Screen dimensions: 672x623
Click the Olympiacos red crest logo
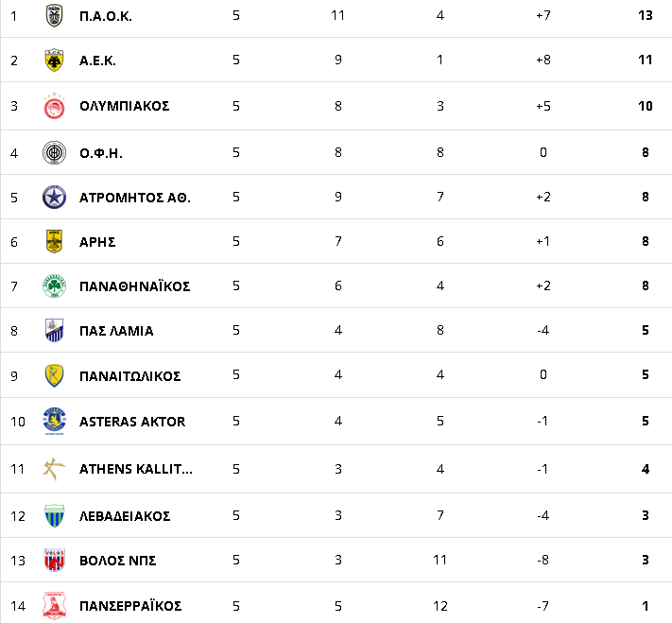tap(55, 106)
